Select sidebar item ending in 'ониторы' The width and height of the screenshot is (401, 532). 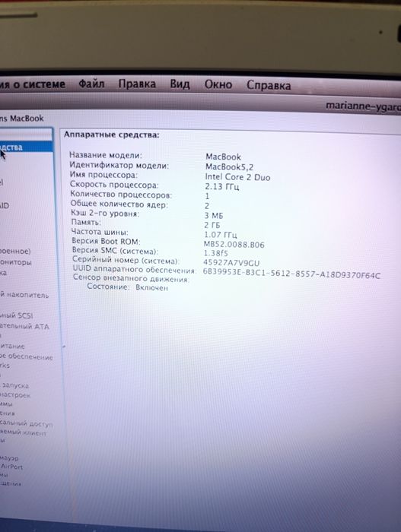pos(16,262)
